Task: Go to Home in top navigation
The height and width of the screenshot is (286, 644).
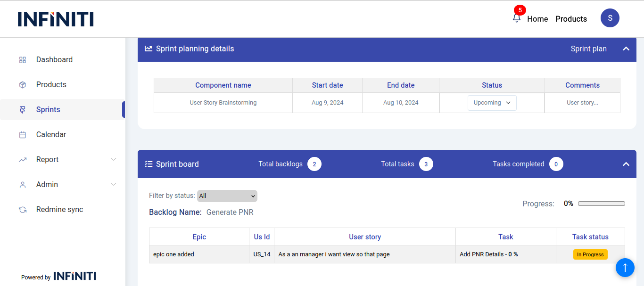Action: 537,19
